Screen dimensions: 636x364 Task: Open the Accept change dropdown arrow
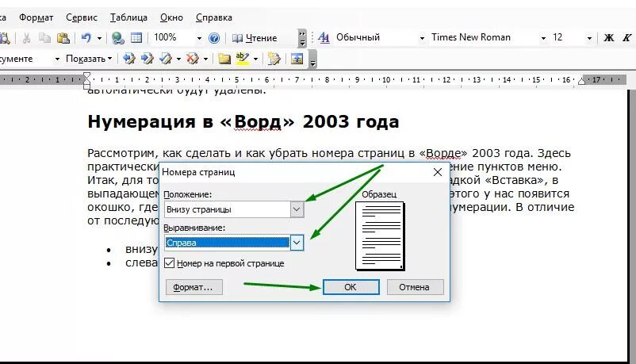click(x=178, y=59)
